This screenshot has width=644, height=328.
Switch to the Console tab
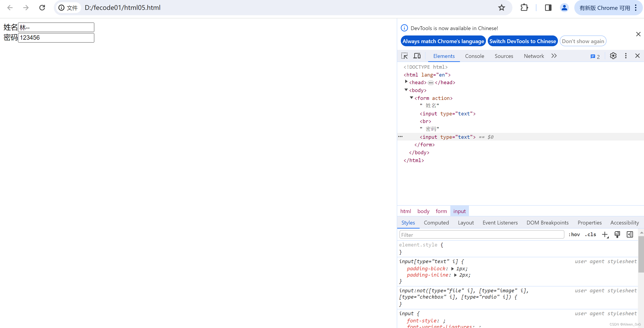point(474,56)
